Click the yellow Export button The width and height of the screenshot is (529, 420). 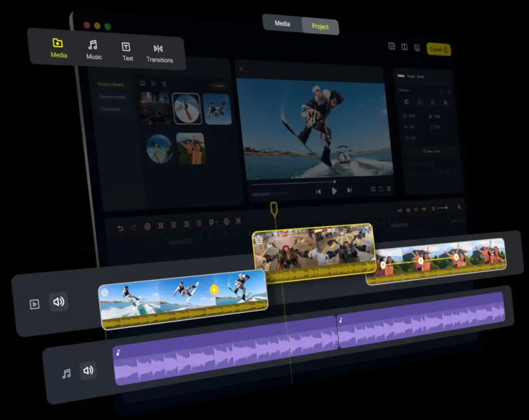[x=438, y=49]
